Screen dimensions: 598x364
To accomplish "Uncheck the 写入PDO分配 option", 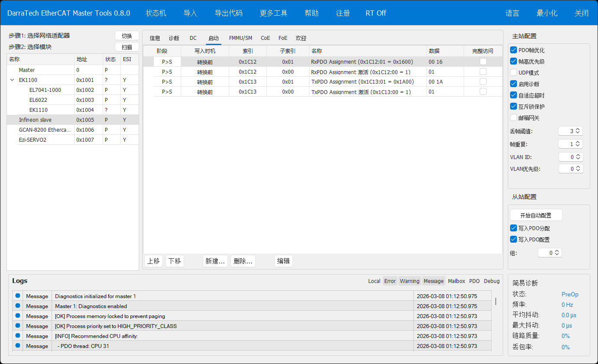I will (x=514, y=228).
